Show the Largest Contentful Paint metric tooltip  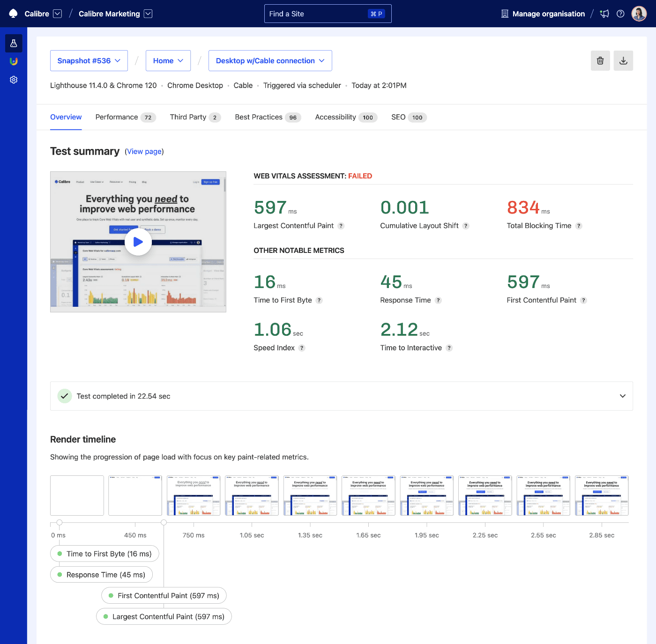click(x=342, y=226)
